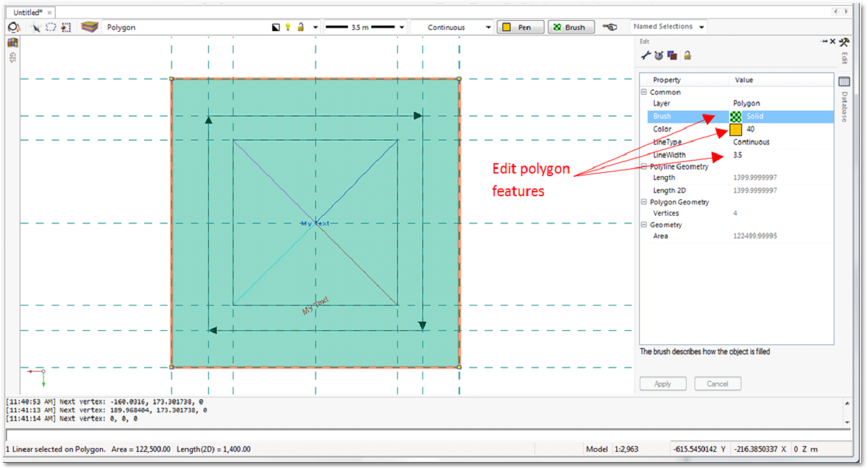The width and height of the screenshot is (868, 470).
Task: Click the Length value 1399.9999997
Action: point(755,177)
